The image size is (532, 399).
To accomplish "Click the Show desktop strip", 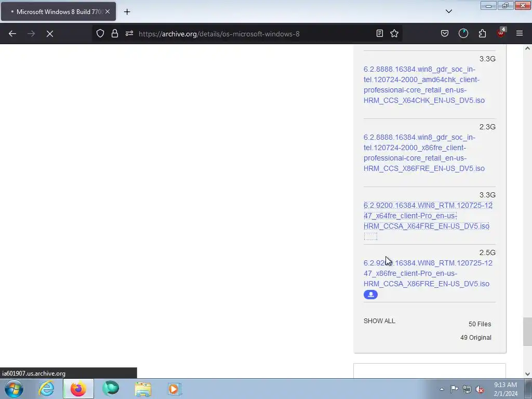I will coord(529,389).
